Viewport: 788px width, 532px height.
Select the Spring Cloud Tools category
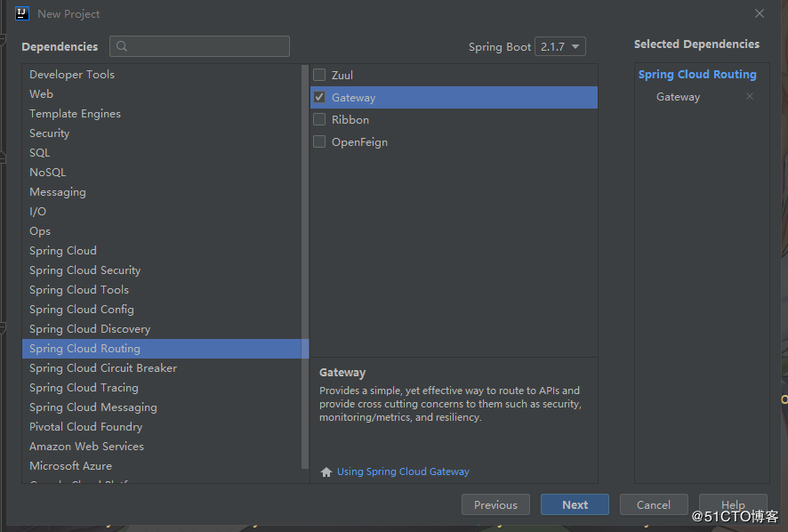click(x=162, y=290)
